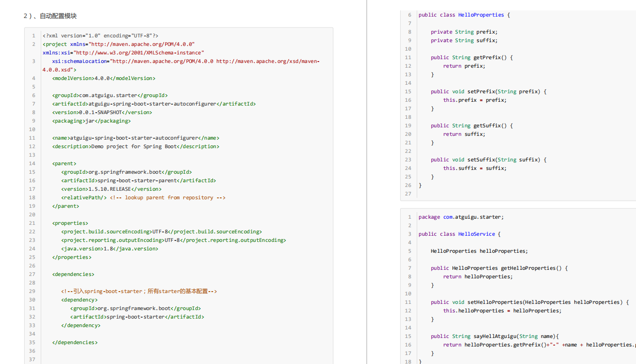Click sayHellAtguigu(String name) method signature
This screenshot has height=364, width=636.
(x=495, y=337)
